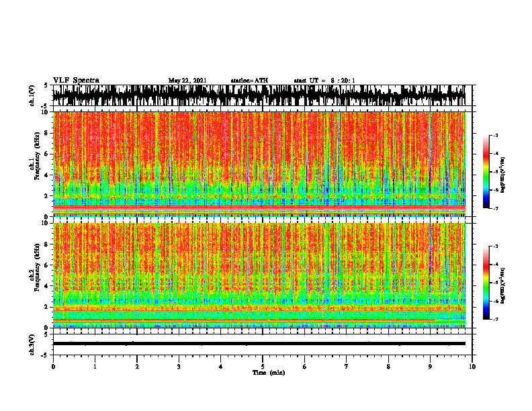This screenshot has width=532, height=411.
Task: Click the "ch.3(V)" axis label
Action: click(32, 345)
